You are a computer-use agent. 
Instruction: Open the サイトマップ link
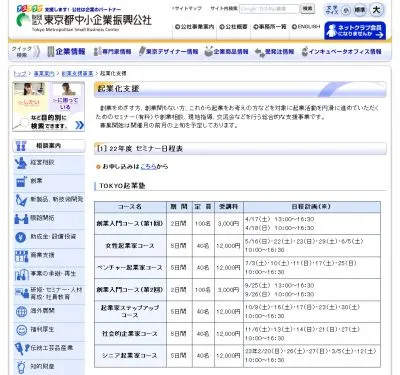click(187, 9)
